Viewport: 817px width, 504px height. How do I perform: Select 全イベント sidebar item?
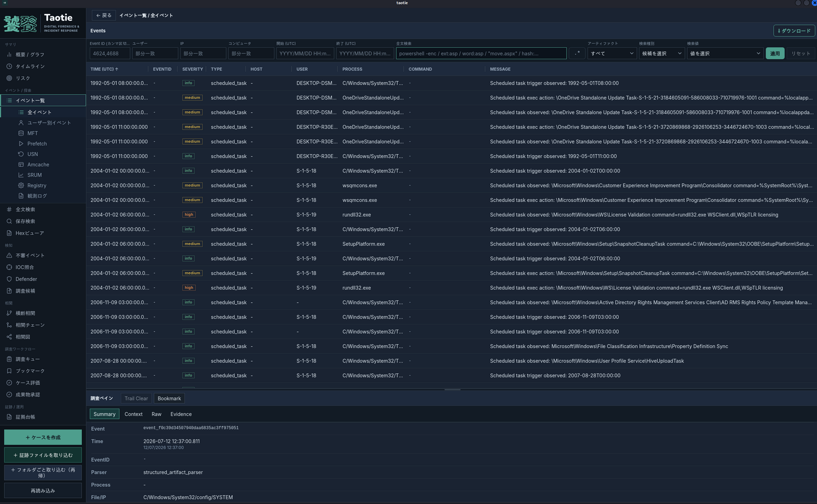click(43, 112)
